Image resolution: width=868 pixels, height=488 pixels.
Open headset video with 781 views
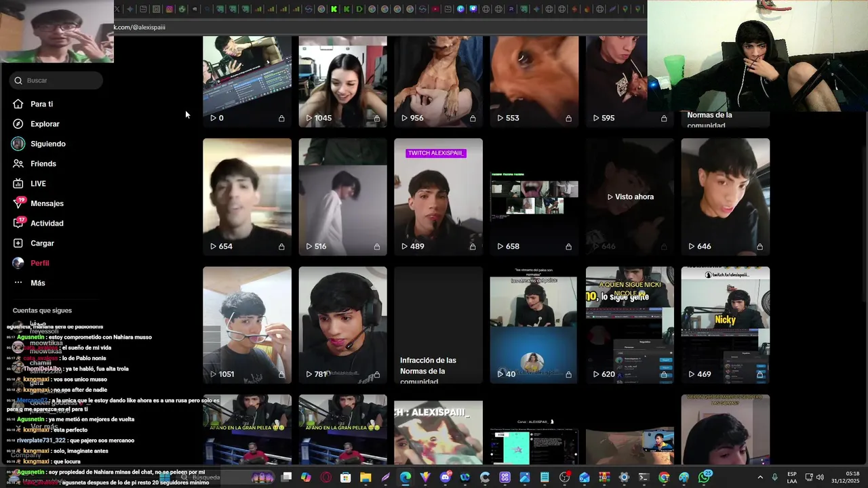coord(342,325)
